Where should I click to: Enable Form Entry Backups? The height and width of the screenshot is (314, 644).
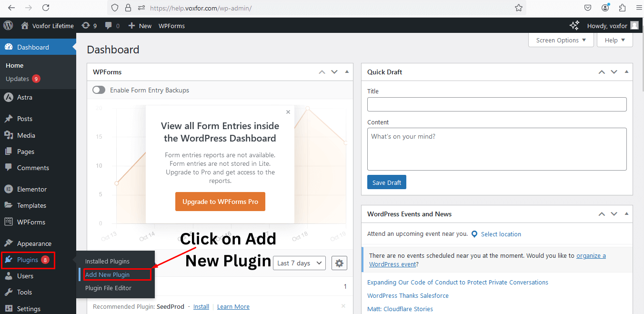pos(99,90)
